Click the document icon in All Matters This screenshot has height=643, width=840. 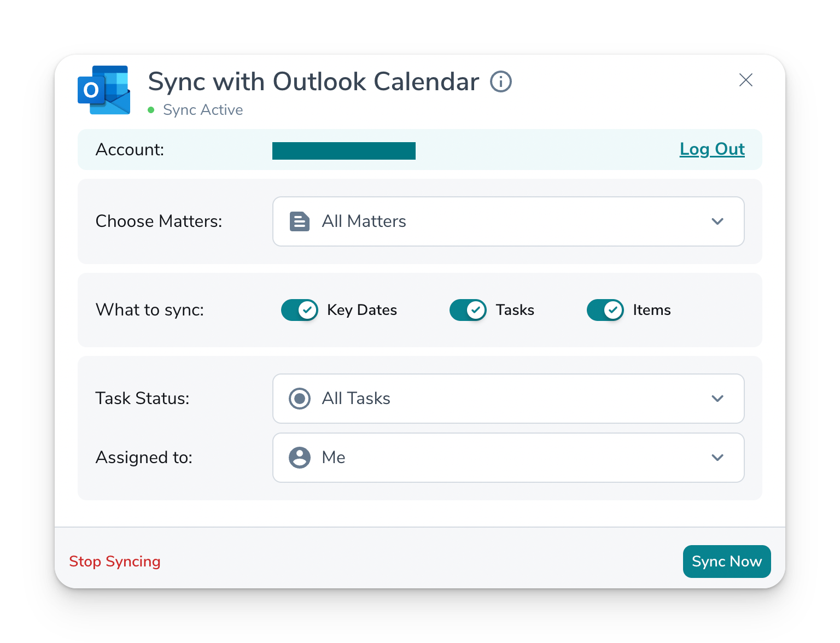tap(299, 221)
